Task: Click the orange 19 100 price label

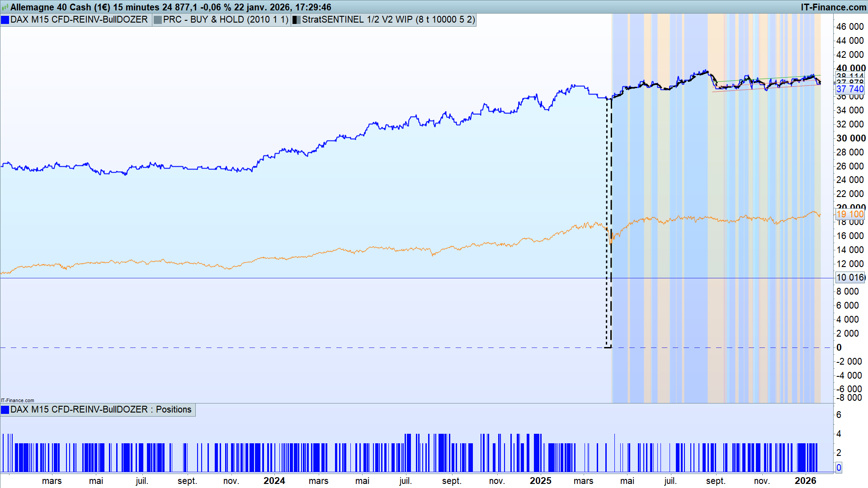Action: click(x=849, y=214)
